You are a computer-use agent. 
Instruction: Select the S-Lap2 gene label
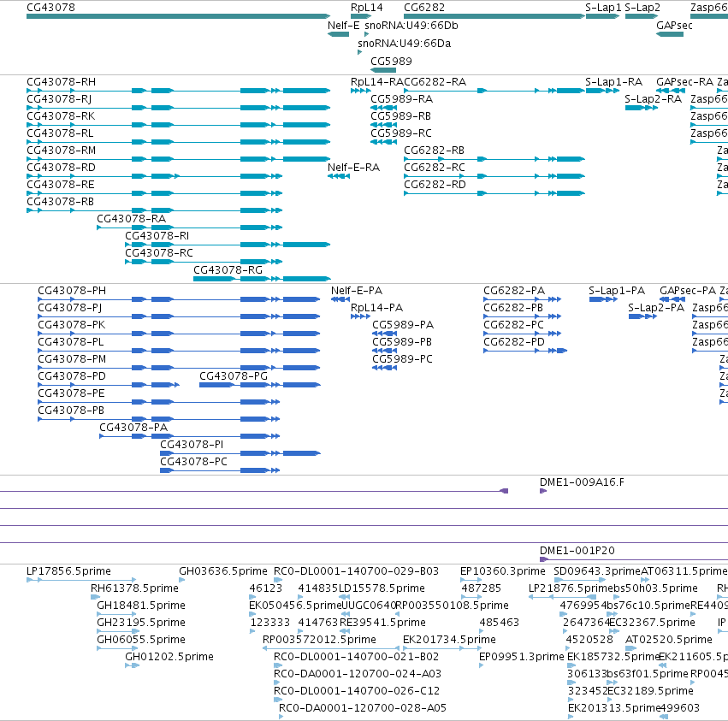[642, 8]
